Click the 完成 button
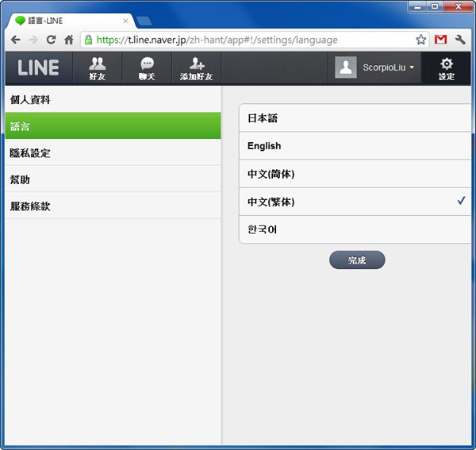Viewport: 476px width, 450px height. point(357,260)
